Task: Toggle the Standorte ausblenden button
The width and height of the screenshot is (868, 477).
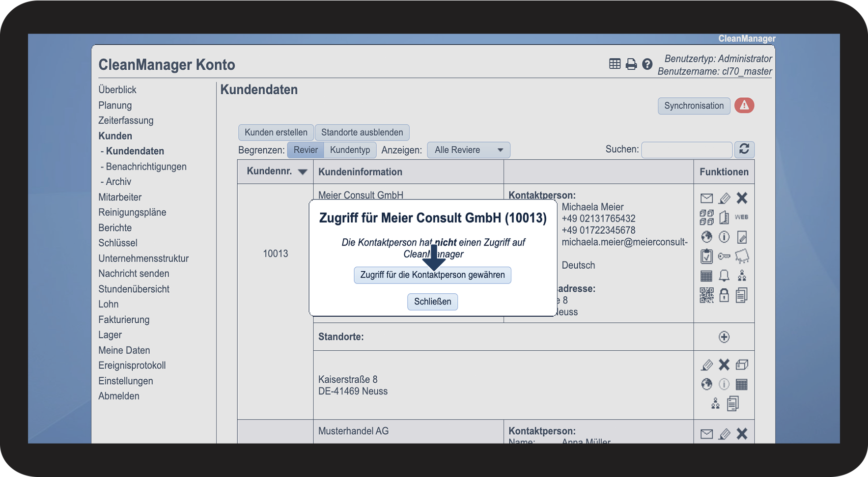Action: (362, 133)
